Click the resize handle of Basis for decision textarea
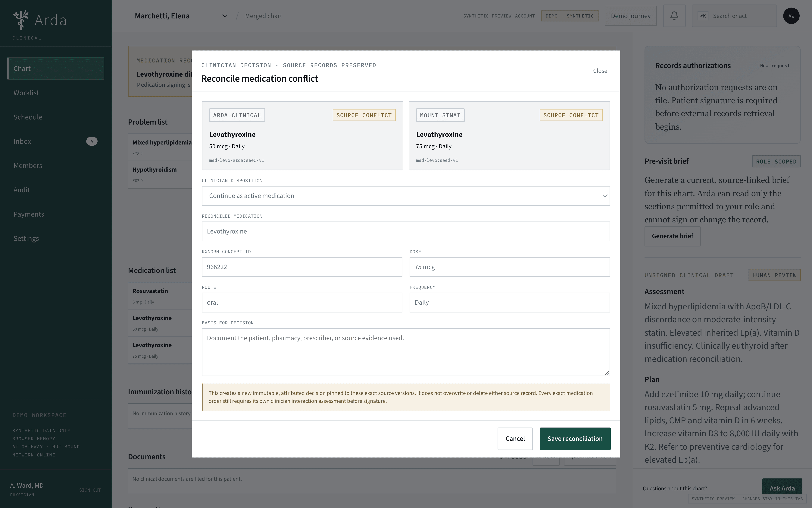The image size is (812, 508). (607, 373)
